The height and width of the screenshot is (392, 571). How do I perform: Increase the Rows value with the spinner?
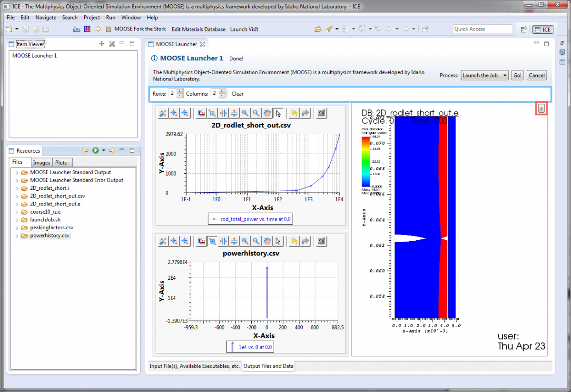pyautogui.click(x=179, y=92)
